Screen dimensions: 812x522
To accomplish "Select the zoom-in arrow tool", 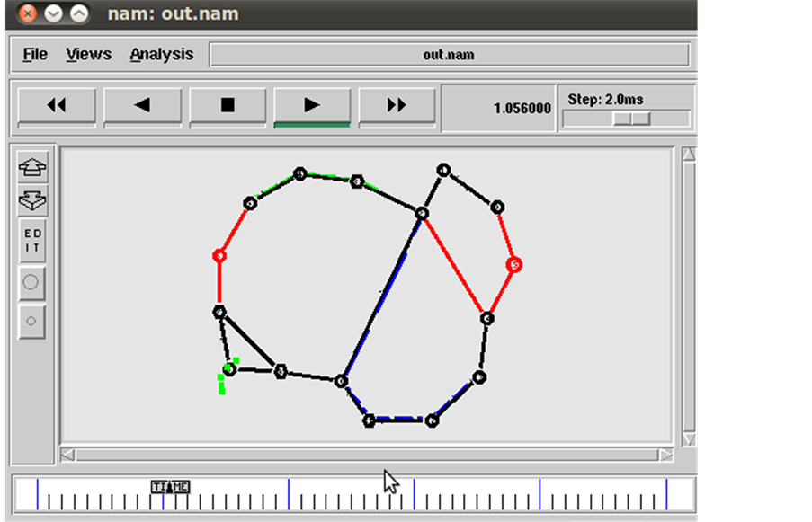I will coord(31,166).
